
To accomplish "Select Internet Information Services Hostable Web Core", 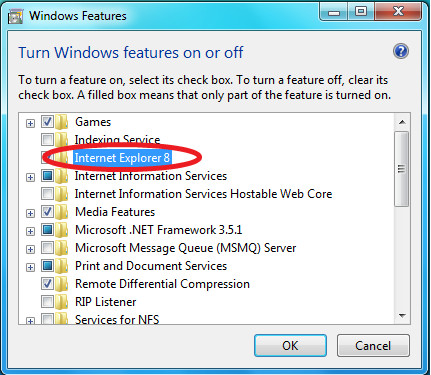I will pos(203,194).
